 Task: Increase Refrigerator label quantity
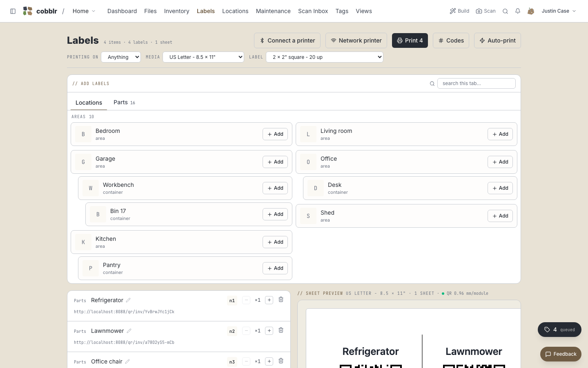[x=269, y=300]
